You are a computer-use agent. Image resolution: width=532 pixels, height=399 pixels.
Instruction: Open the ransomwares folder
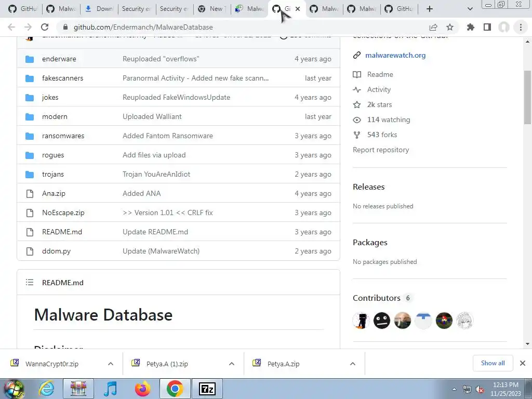point(63,136)
